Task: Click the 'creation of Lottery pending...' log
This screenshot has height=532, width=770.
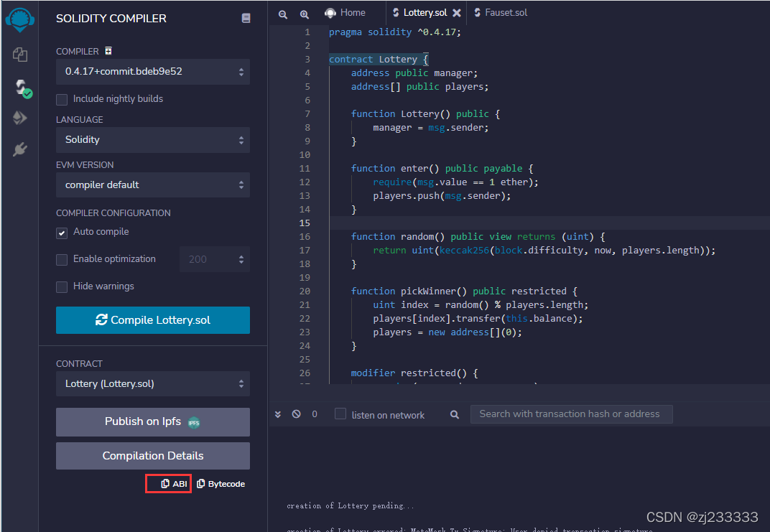Action: click(x=350, y=505)
